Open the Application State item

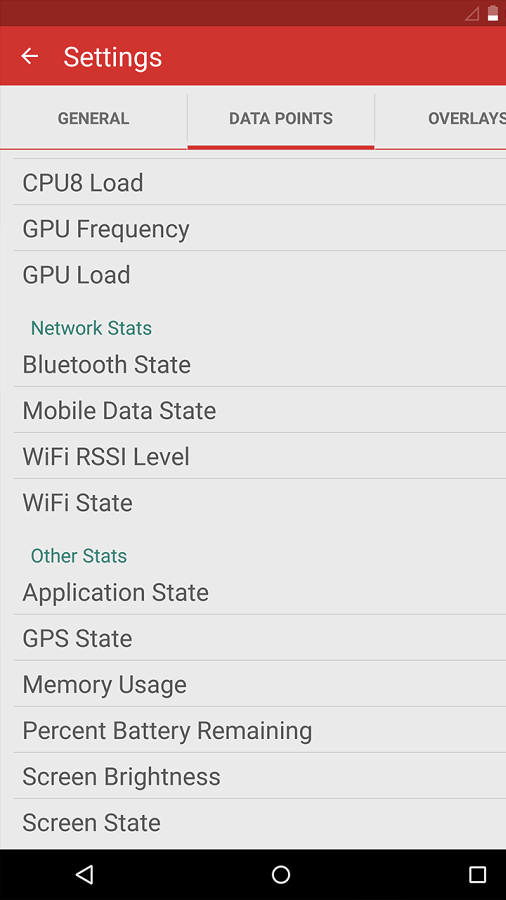point(260,592)
